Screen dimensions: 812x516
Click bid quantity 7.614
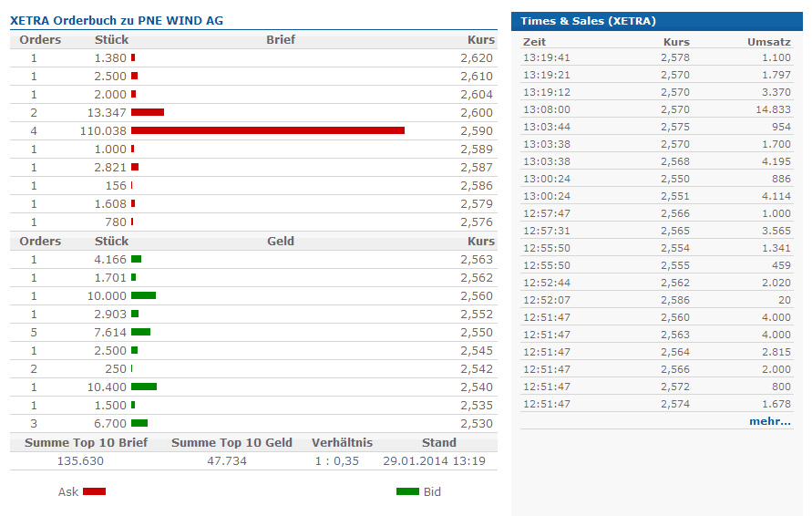tap(110, 333)
